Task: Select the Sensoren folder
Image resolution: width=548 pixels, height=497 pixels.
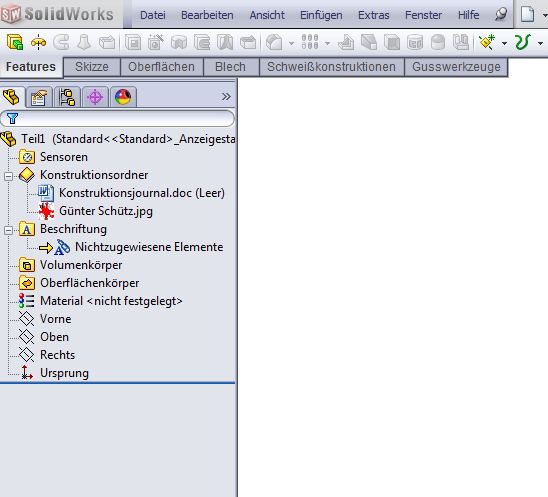Action: [54, 157]
